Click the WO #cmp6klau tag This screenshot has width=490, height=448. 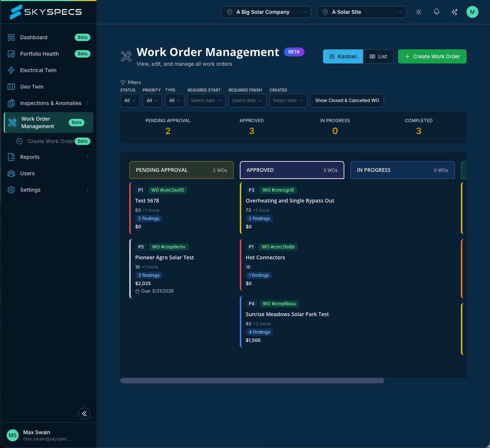tap(279, 304)
